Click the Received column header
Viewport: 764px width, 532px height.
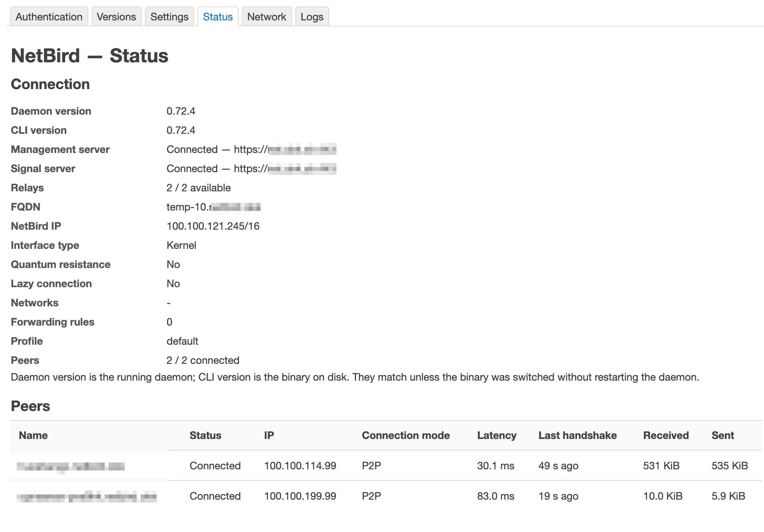666,435
